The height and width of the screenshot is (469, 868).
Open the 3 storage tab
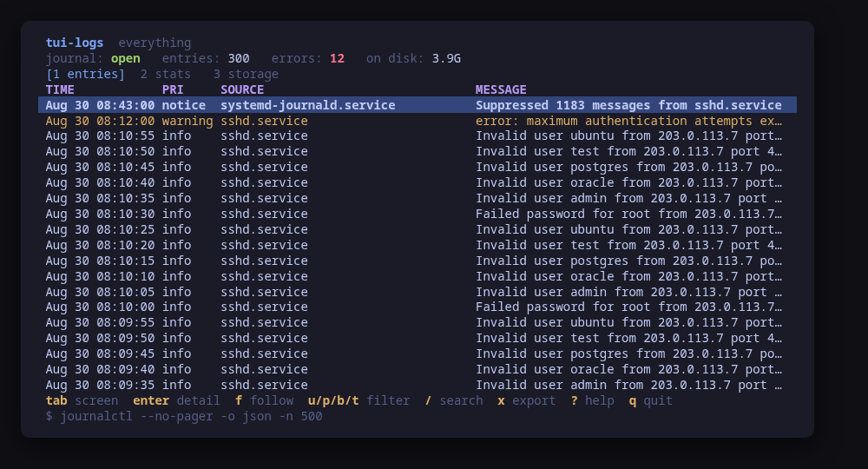tap(246, 74)
